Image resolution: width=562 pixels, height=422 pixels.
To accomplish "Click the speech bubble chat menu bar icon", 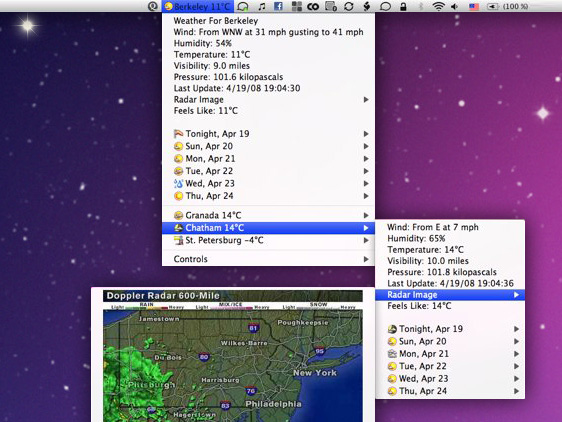I will pyautogui.click(x=385, y=6).
